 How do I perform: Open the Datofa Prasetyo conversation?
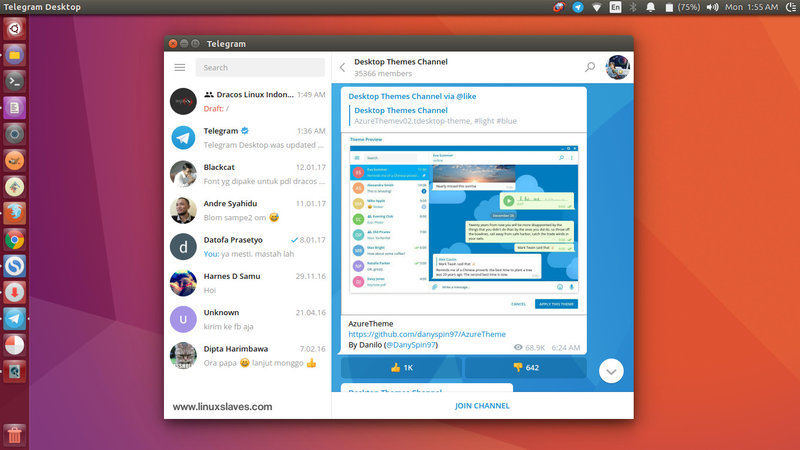tap(247, 246)
